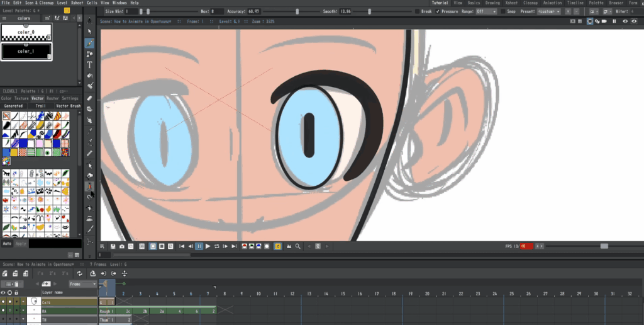Toggle the preview eye icon in viewer
The image size is (644, 325).
625,21
